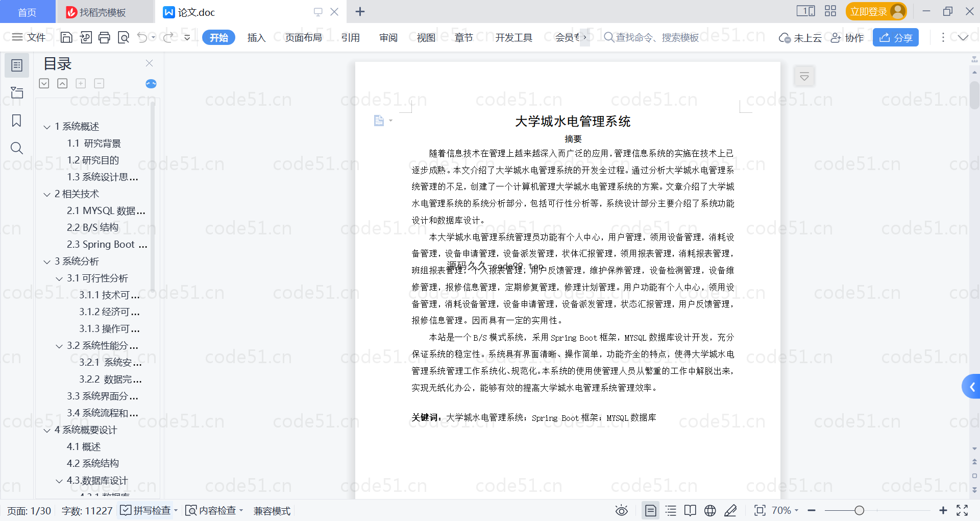Click the search commands input field

[x=651, y=37]
